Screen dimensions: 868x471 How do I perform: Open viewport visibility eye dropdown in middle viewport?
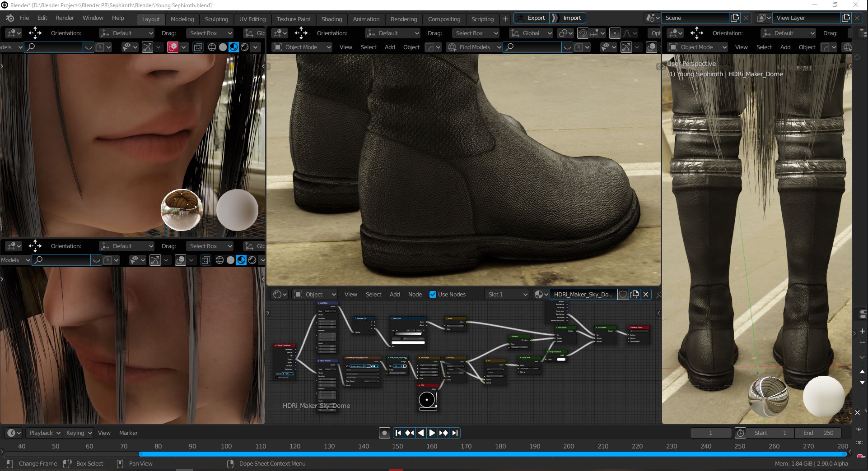pos(608,47)
